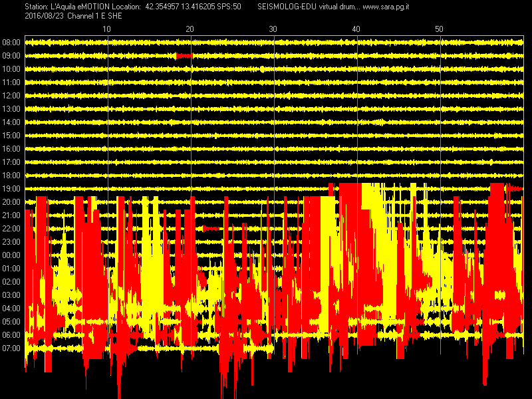Screen dimensions: 532x399
Task: Click the 20:00 hour row label
Action: click(x=11, y=202)
